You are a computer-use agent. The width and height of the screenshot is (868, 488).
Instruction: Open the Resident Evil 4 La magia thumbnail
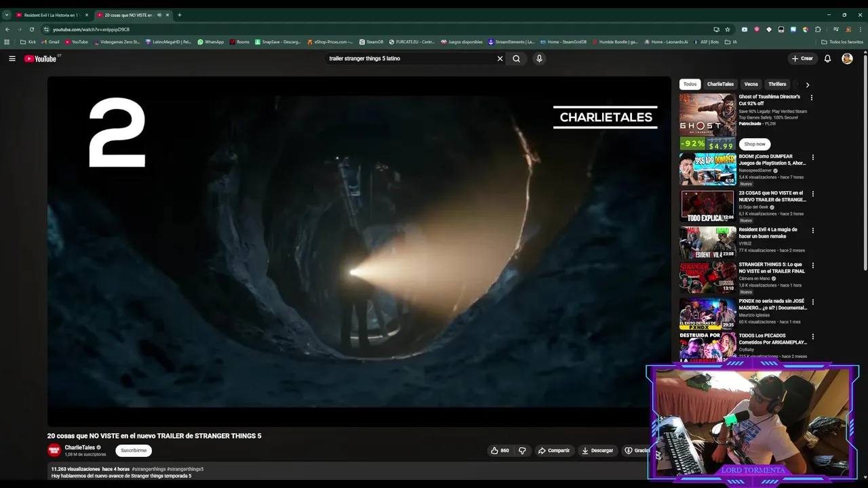(707, 242)
